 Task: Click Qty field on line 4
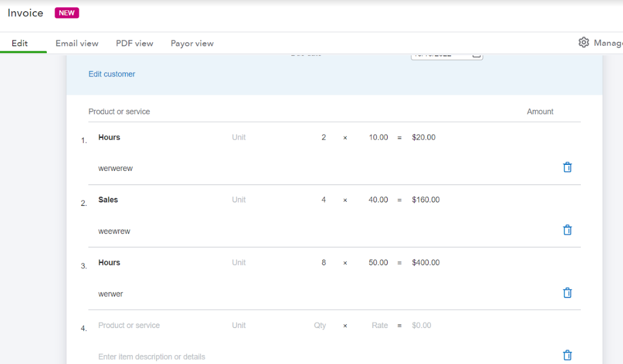(320, 325)
